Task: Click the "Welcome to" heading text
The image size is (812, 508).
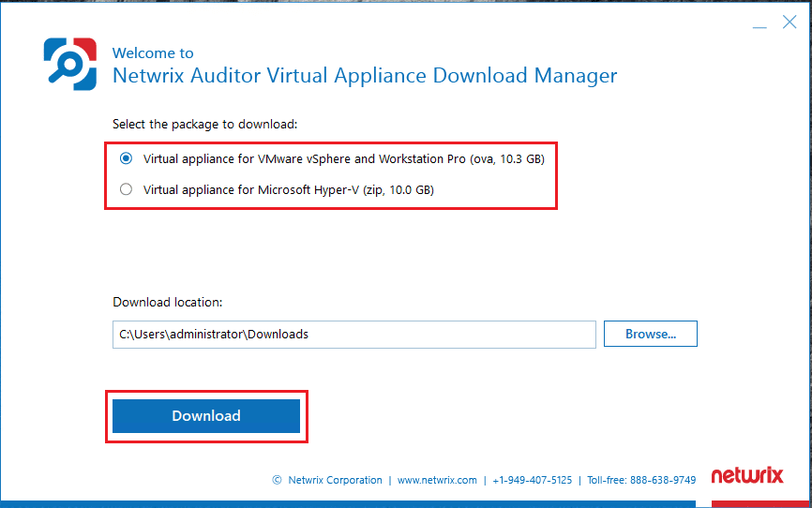Action: (153, 53)
